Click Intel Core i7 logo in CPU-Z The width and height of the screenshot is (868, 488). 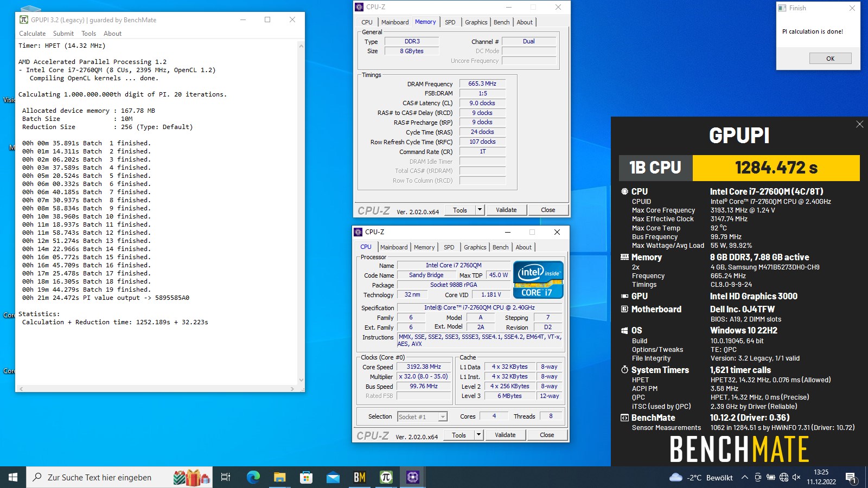(538, 280)
